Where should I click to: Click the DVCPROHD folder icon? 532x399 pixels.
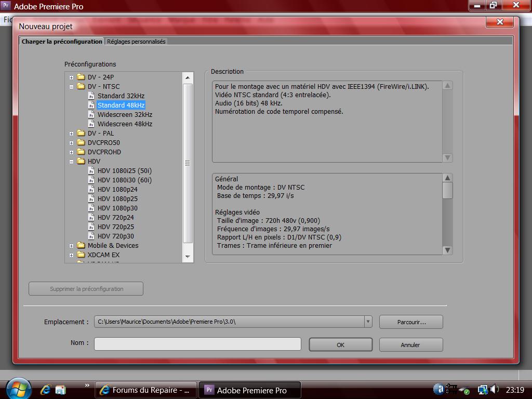tap(81, 152)
